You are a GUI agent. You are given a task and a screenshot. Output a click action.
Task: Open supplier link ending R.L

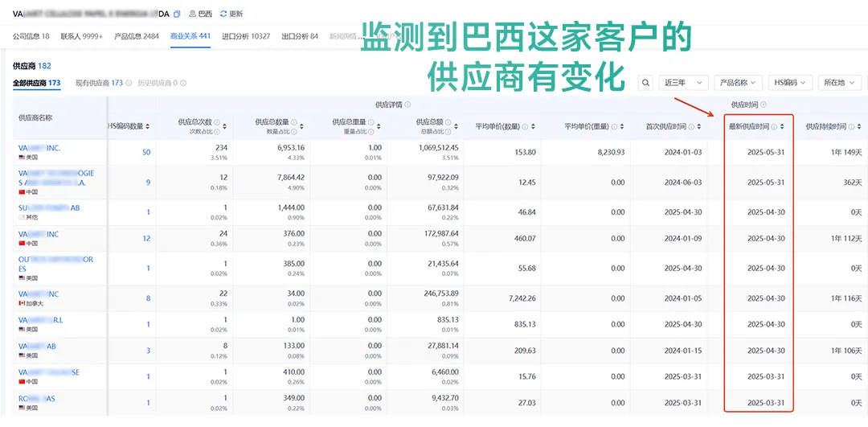pos(40,319)
